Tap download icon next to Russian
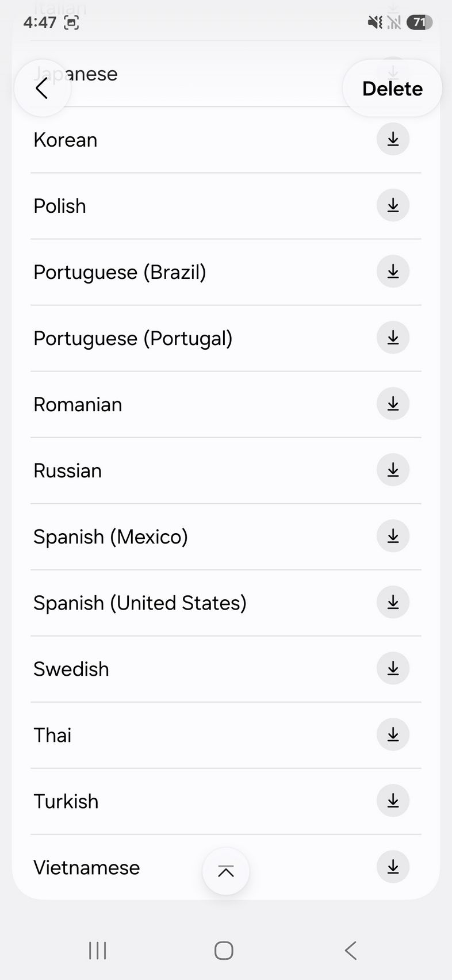Screen dimensions: 452x980 [393, 470]
